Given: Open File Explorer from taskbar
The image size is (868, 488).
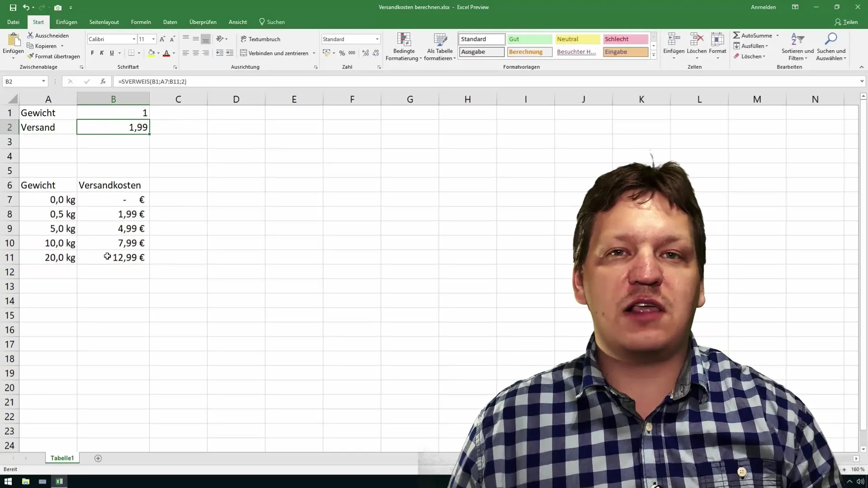Looking at the screenshot, I should (x=26, y=481).
